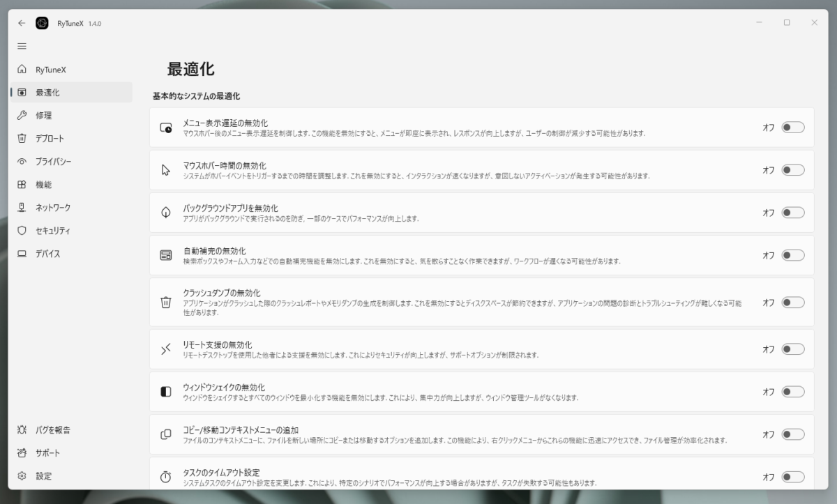The image size is (837, 504).
Task: Click the サポート coffee icon
Action: coord(22,453)
